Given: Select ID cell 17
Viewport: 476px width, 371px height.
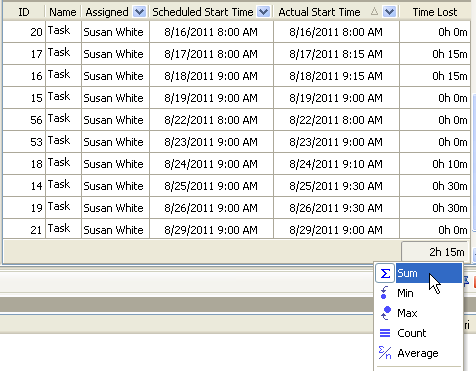Looking at the screenshot, I should (x=24, y=54).
